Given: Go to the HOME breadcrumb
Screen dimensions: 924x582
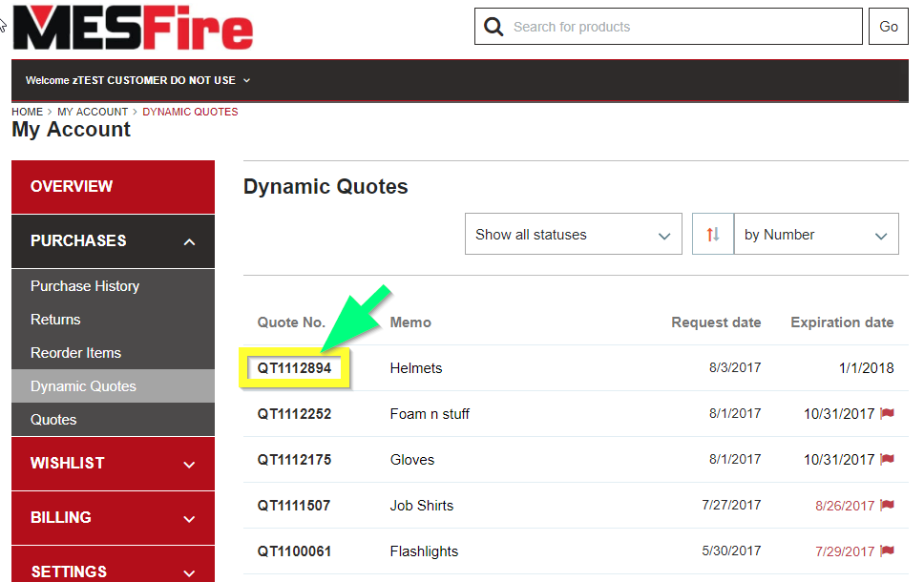Looking at the screenshot, I should 27,112.
